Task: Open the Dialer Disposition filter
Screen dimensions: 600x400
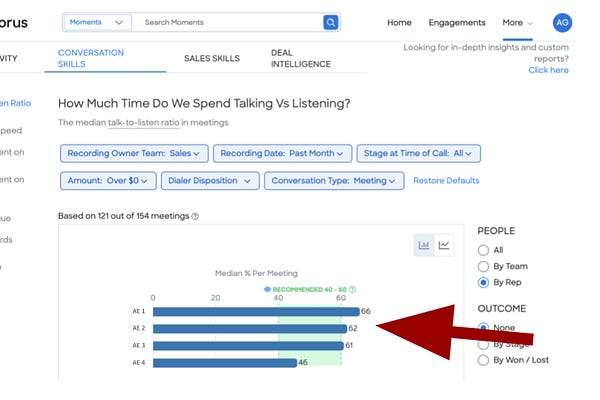Action: pyautogui.click(x=210, y=181)
